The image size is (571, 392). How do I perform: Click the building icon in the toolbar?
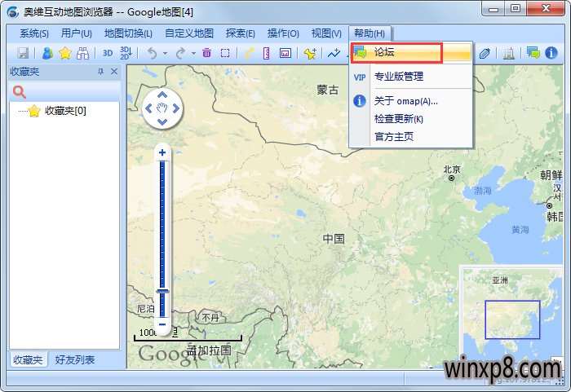[509, 53]
